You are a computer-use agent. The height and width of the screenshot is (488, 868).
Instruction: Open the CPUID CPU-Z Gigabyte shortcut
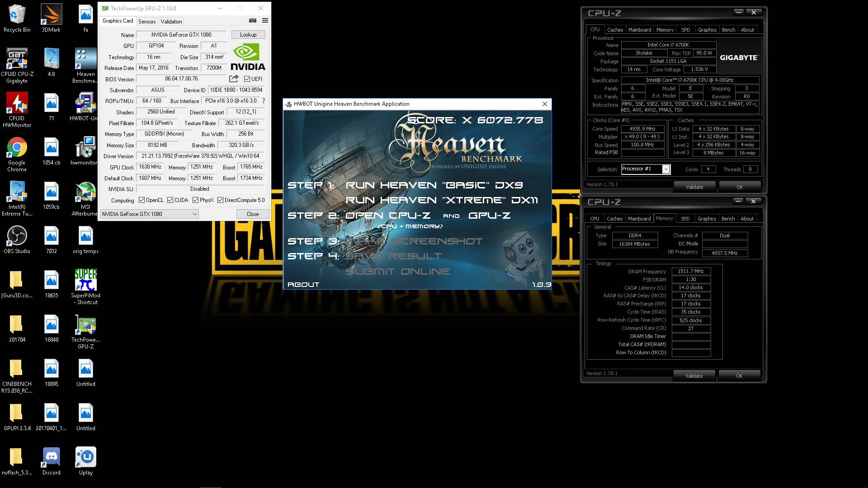click(x=17, y=66)
